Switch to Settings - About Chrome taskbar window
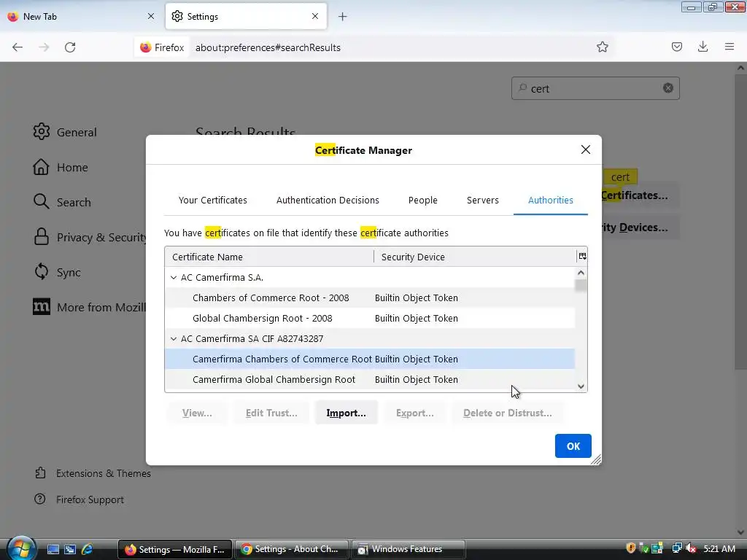The height and width of the screenshot is (560, 747). (x=291, y=549)
